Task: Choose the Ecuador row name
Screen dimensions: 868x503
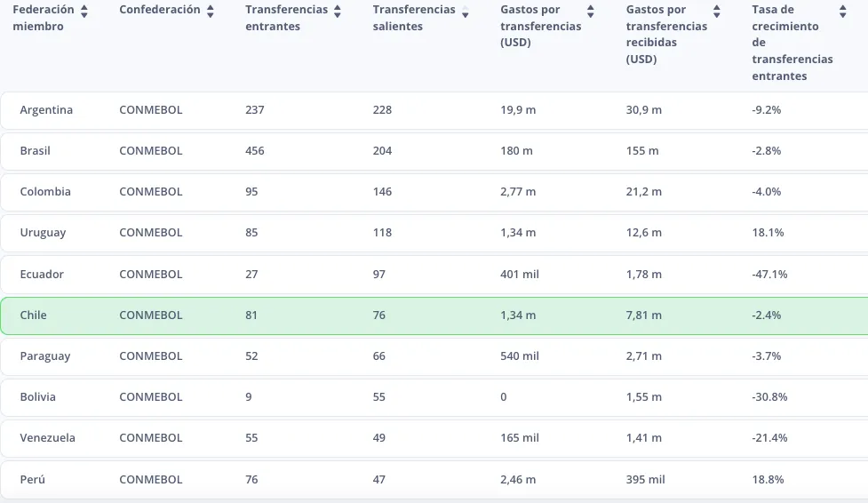Action: 42,275
